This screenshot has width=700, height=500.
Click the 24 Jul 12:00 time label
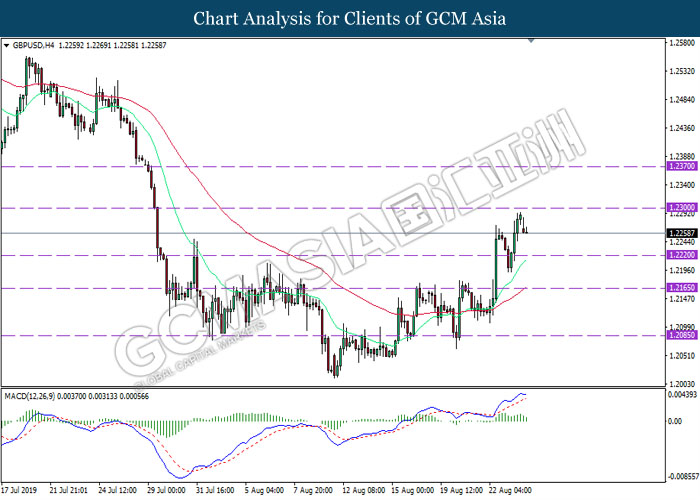[x=117, y=490]
